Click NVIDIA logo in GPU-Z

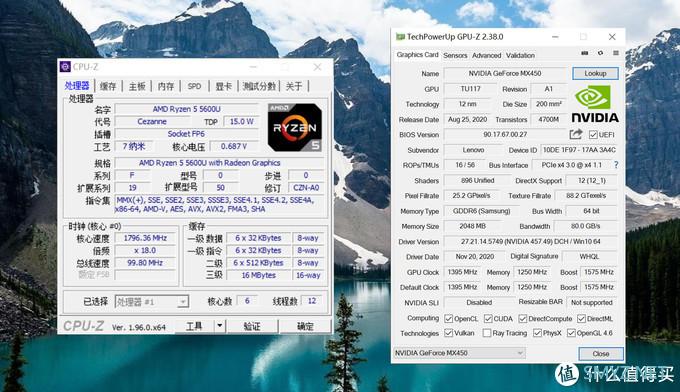point(595,104)
